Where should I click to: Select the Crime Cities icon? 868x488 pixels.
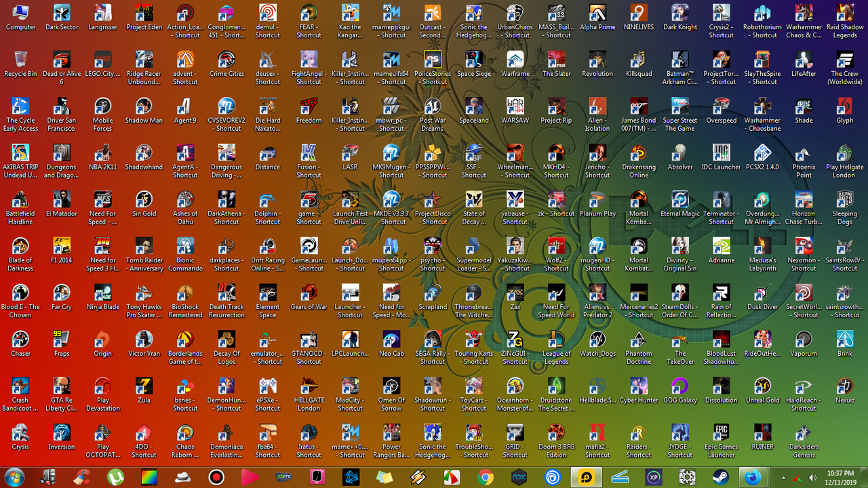click(226, 64)
